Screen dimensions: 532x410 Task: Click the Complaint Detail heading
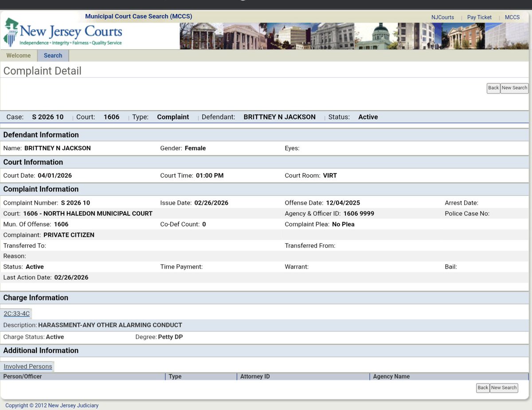pyautogui.click(x=43, y=71)
